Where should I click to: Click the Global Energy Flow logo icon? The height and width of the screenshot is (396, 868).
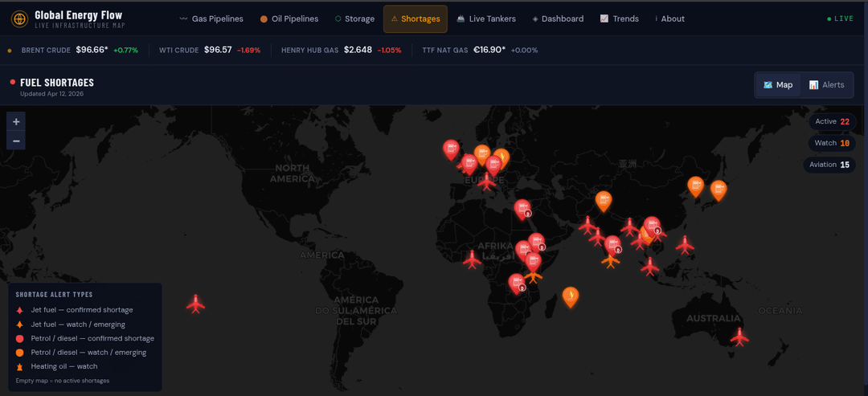19,18
